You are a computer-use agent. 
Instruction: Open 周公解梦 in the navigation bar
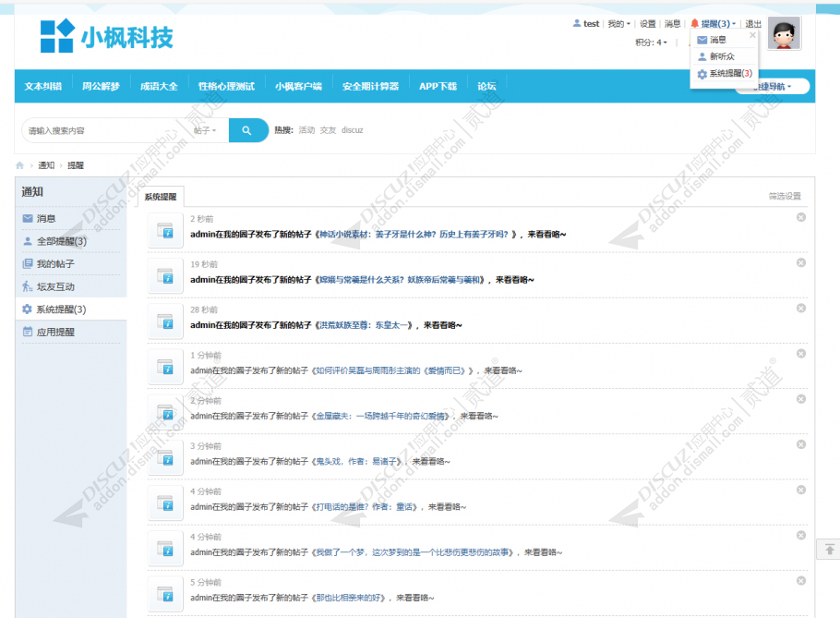point(102,86)
